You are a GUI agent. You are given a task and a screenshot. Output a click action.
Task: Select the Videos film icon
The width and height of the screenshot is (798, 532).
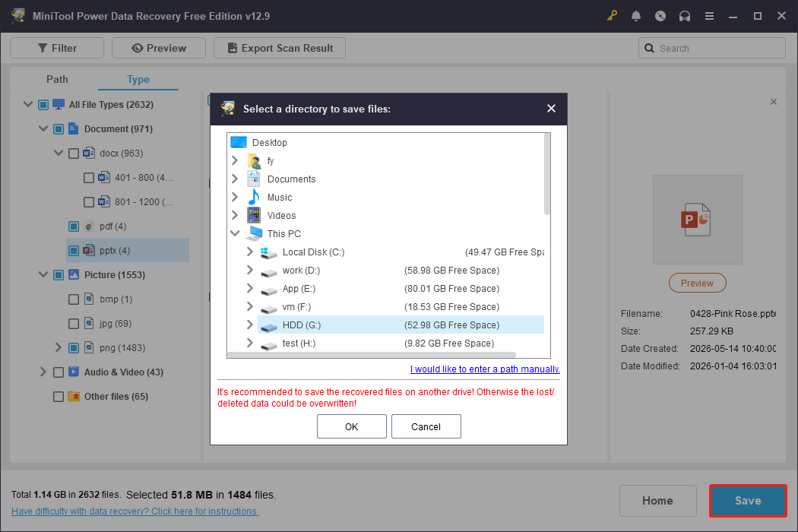253,215
